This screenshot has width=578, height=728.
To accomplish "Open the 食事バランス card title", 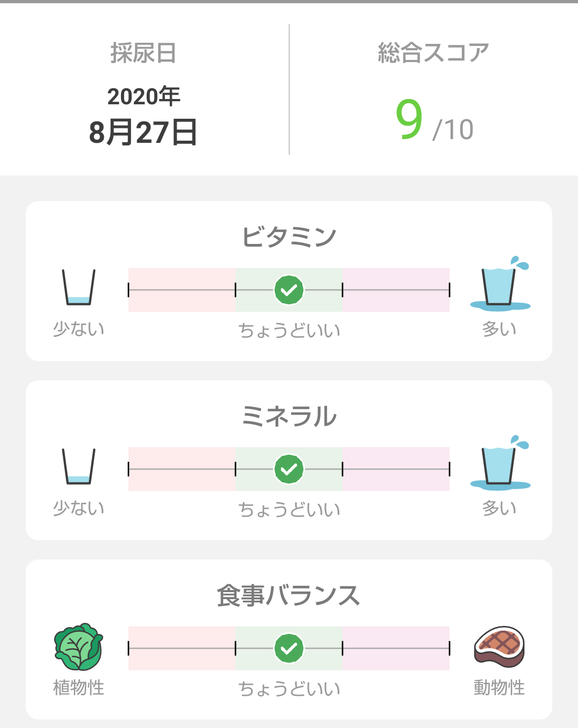I will click(289, 595).
